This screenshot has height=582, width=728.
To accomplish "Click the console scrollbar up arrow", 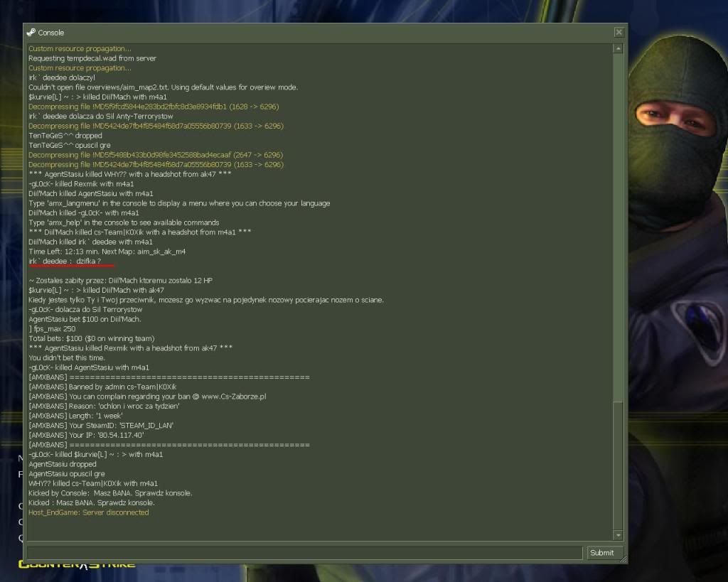I will click(x=618, y=49).
